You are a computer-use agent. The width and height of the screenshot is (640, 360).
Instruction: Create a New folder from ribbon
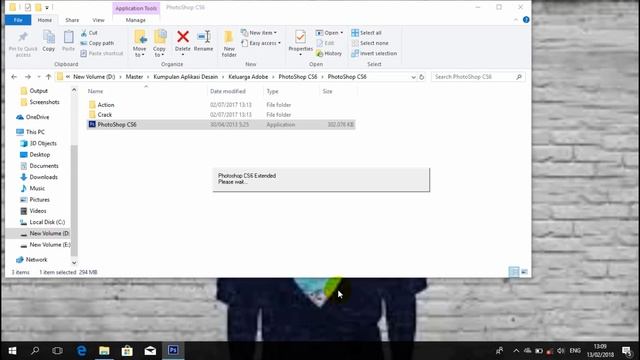(229, 43)
